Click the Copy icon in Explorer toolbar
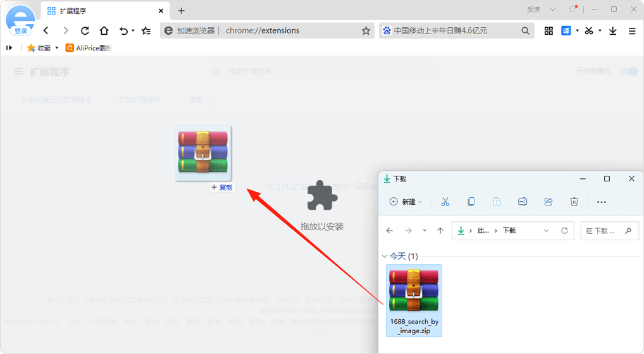 (x=471, y=202)
